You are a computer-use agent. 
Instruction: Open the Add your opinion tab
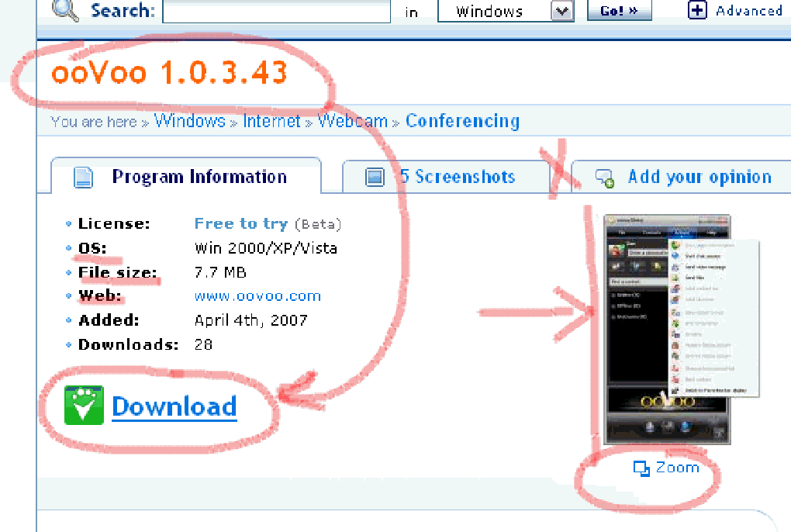tap(681, 177)
